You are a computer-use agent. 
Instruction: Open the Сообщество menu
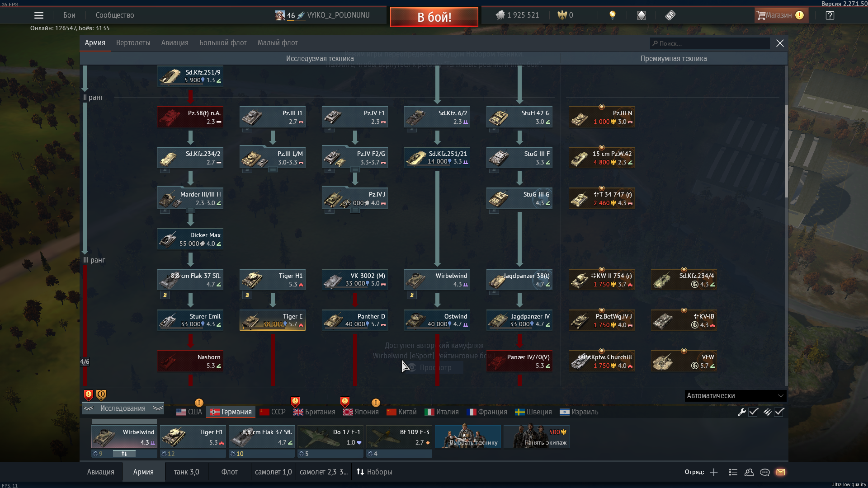(115, 15)
